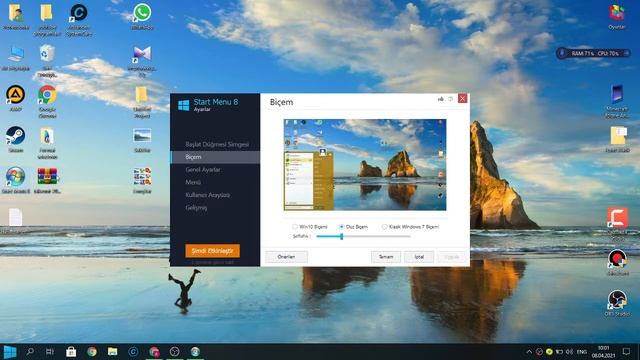
Task: Open the notification center icon
Action: [x=627, y=351]
